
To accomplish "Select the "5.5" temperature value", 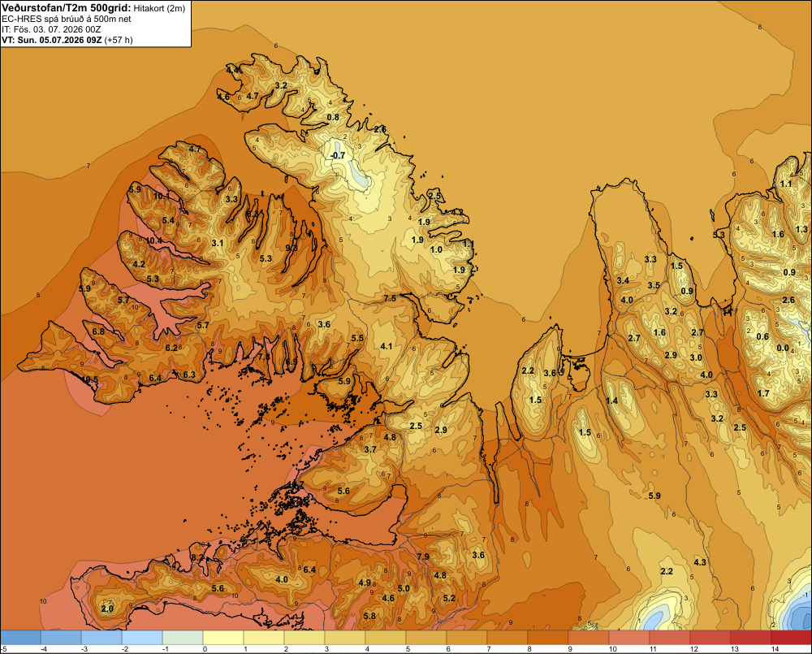I will pos(357,338).
